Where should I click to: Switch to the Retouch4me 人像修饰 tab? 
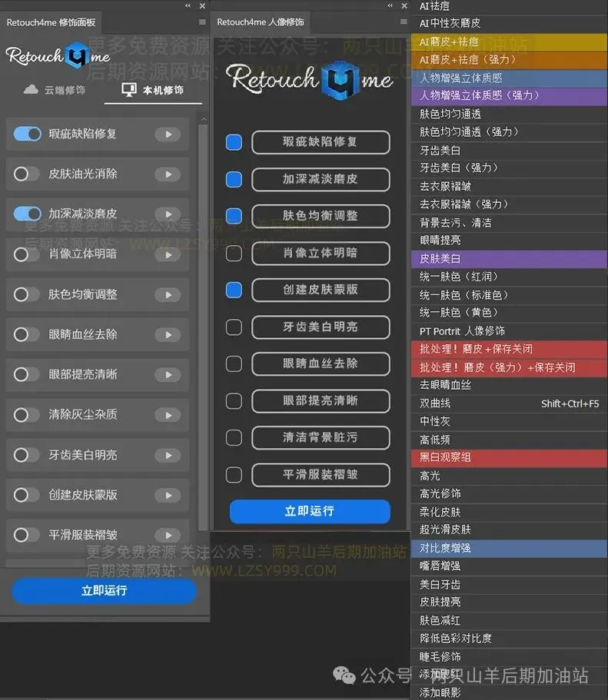(261, 22)
